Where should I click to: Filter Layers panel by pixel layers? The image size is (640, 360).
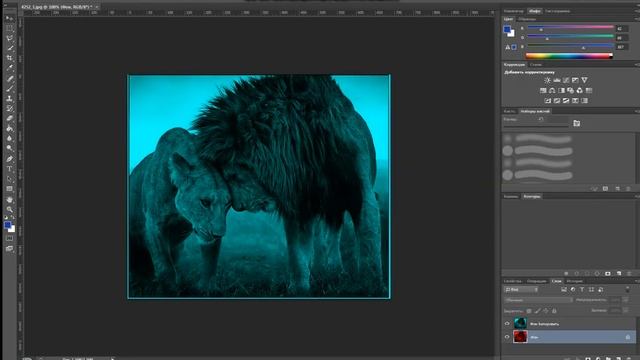pos(564,290)
